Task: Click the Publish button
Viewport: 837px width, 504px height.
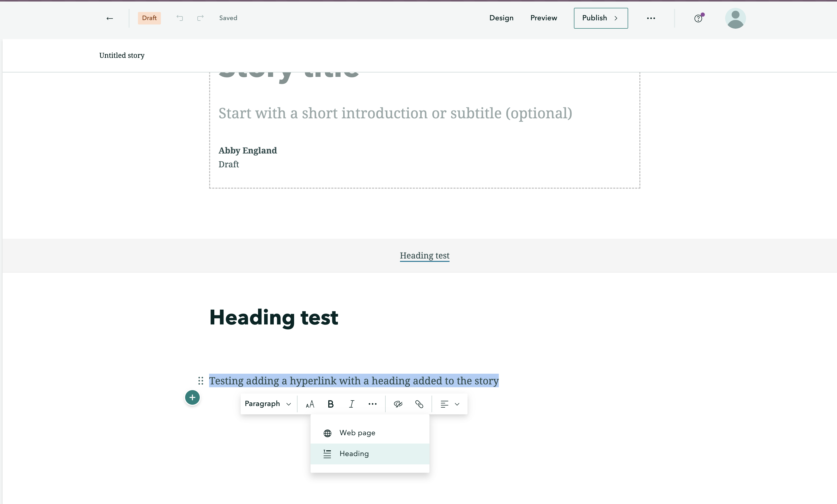Action: (601, 18)
